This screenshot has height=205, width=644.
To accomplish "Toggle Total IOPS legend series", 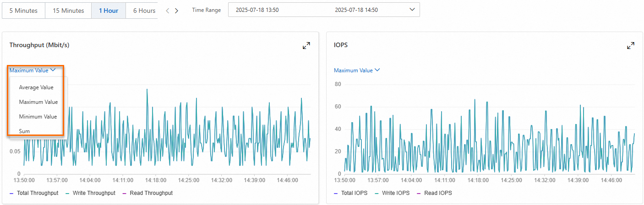I will (351, 193).
